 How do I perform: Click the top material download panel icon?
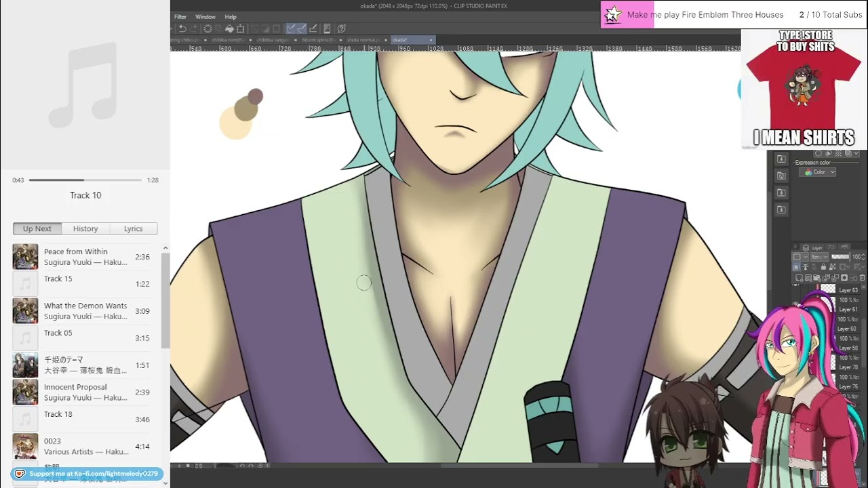pos(781,159)
